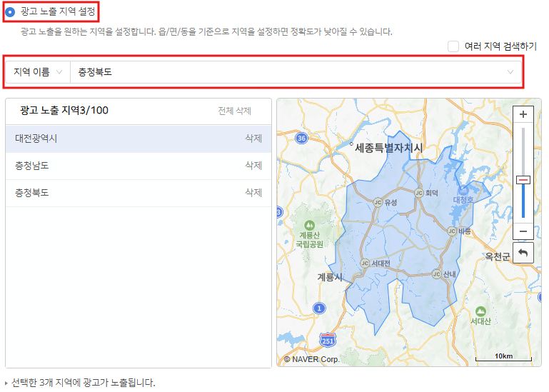Click the map zoom slider handle

coord(523,180)
